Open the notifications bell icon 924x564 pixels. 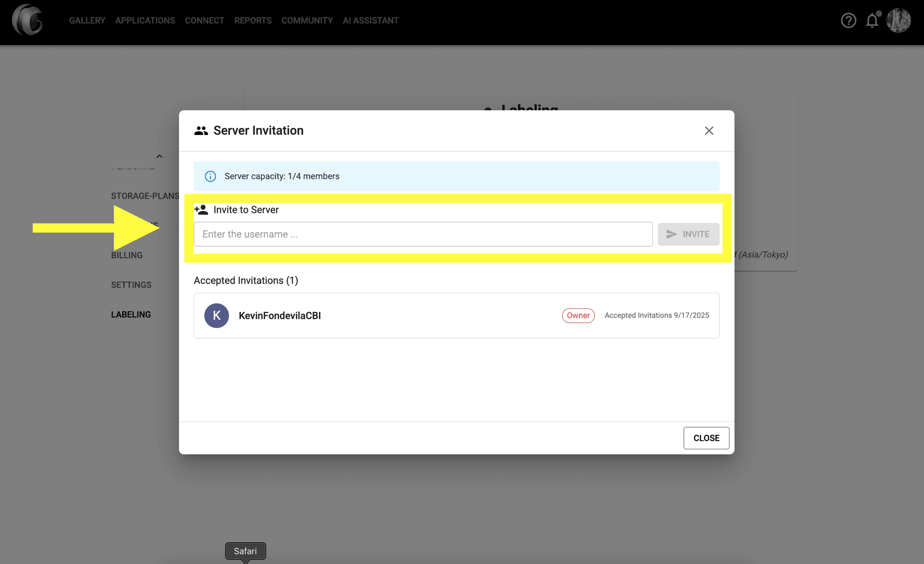(x=872, y=21)
